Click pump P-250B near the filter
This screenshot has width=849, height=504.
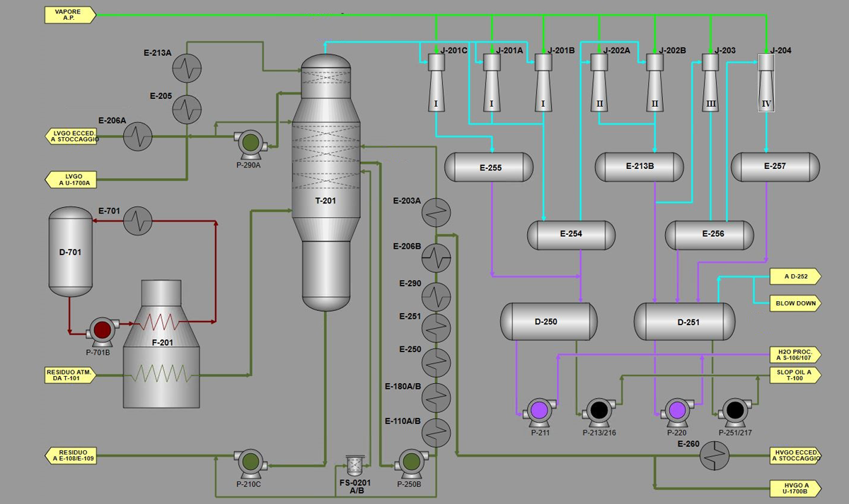[x=410, y=462]
